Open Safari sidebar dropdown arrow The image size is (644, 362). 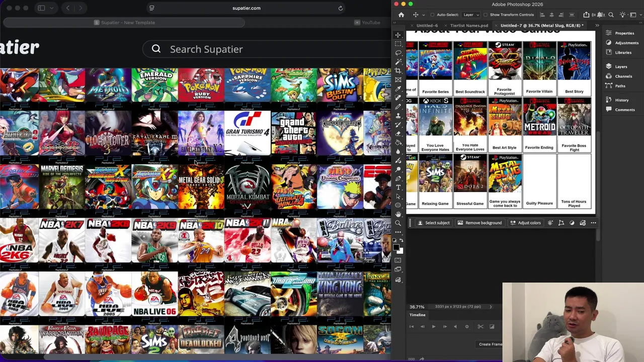(51, 8)
